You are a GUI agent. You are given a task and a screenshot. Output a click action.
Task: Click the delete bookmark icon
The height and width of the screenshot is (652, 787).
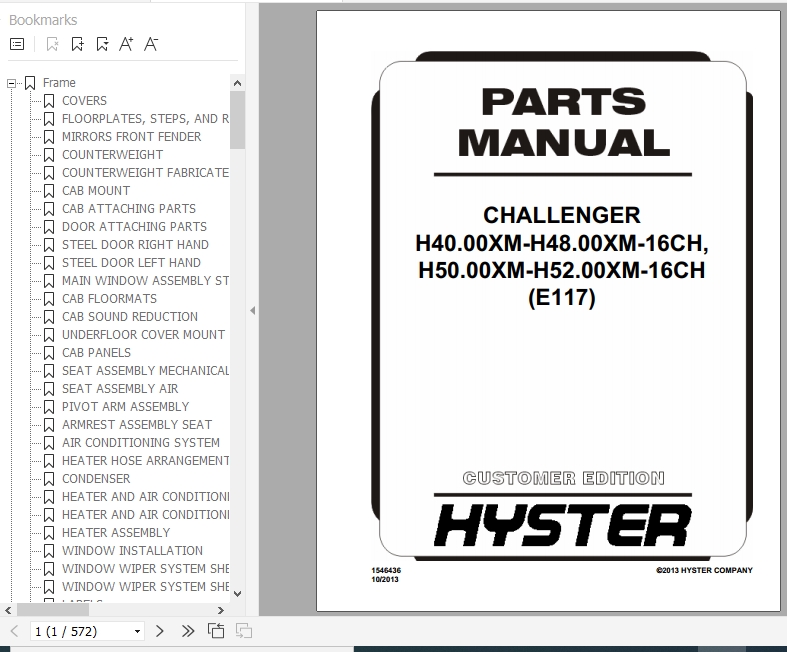pyautogui.click(x=52, y=44)
